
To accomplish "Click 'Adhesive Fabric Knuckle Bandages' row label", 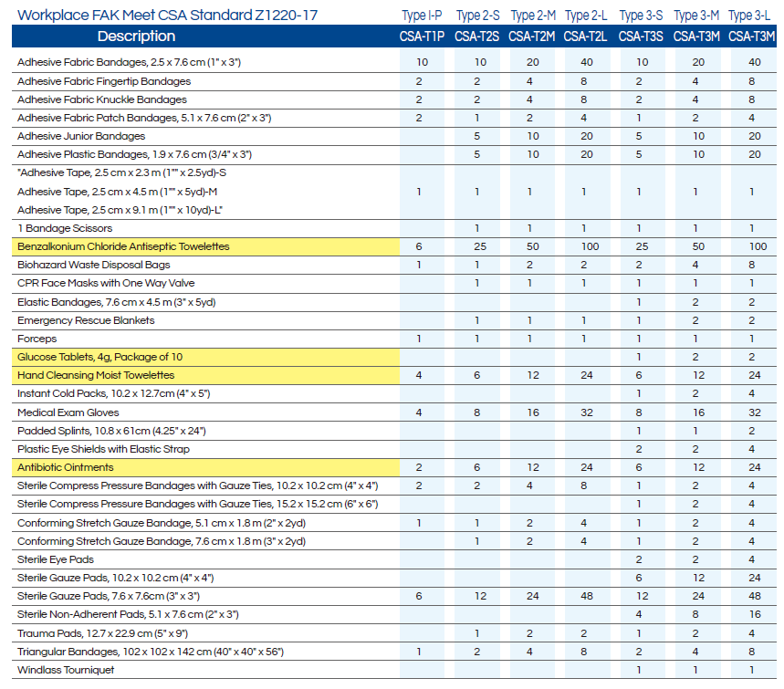I will pos(102,99).
